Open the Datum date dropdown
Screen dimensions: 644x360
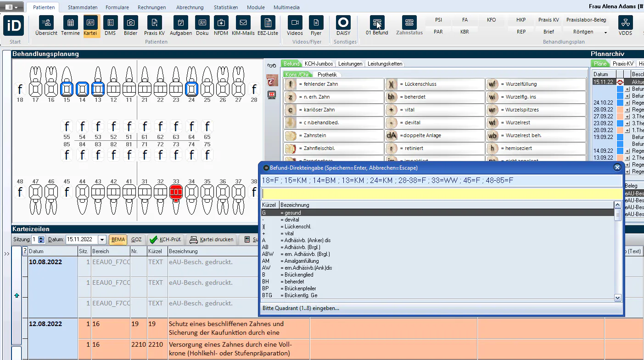point(102,239)
